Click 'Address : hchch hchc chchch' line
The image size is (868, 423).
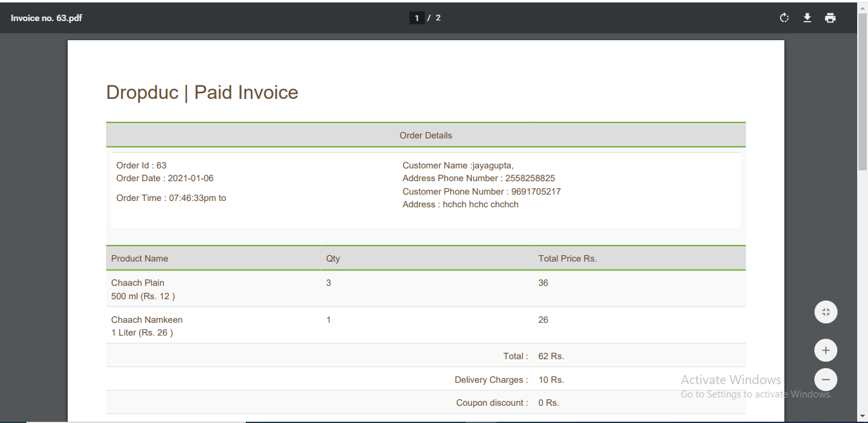click(461, 204)
